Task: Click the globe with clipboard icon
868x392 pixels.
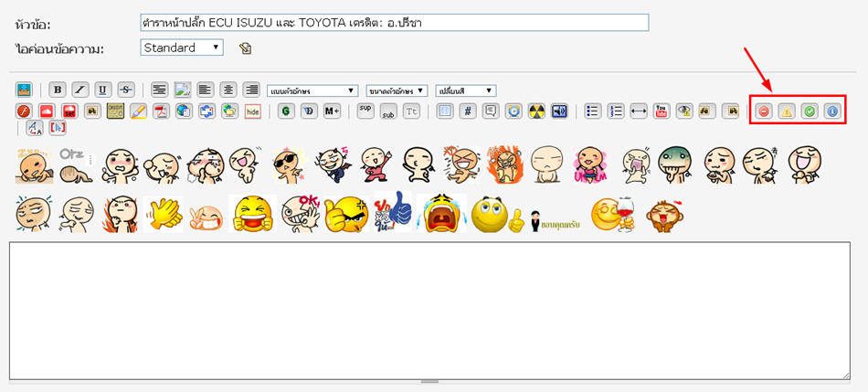Action: coord(184,111)
